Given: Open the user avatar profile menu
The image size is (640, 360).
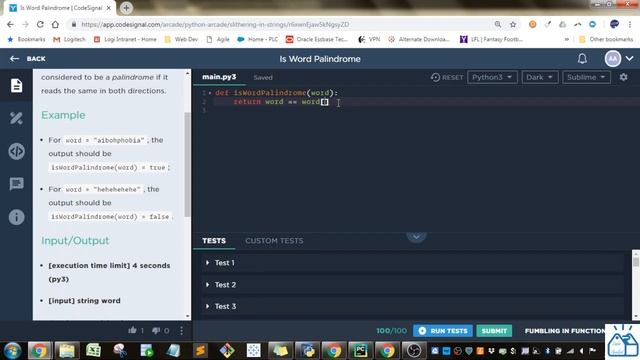Looking at the screenshot, I should [x=613, y=59].
